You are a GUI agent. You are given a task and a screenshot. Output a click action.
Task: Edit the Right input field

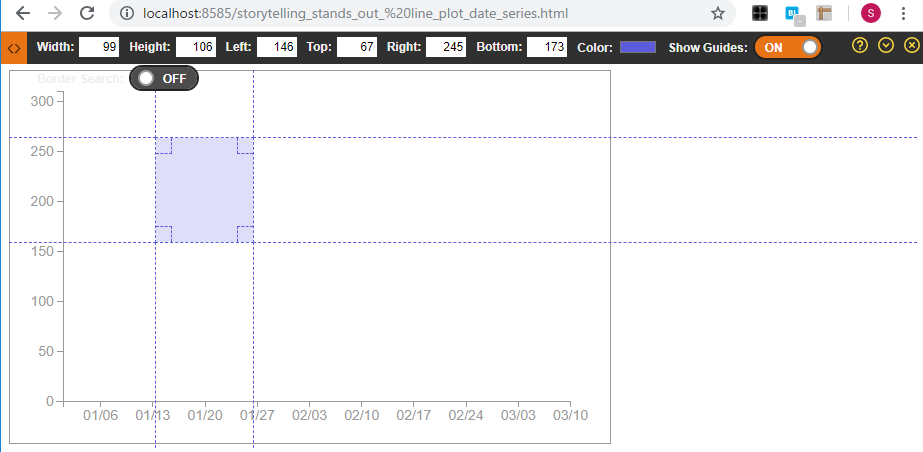[x=446, y=47]
